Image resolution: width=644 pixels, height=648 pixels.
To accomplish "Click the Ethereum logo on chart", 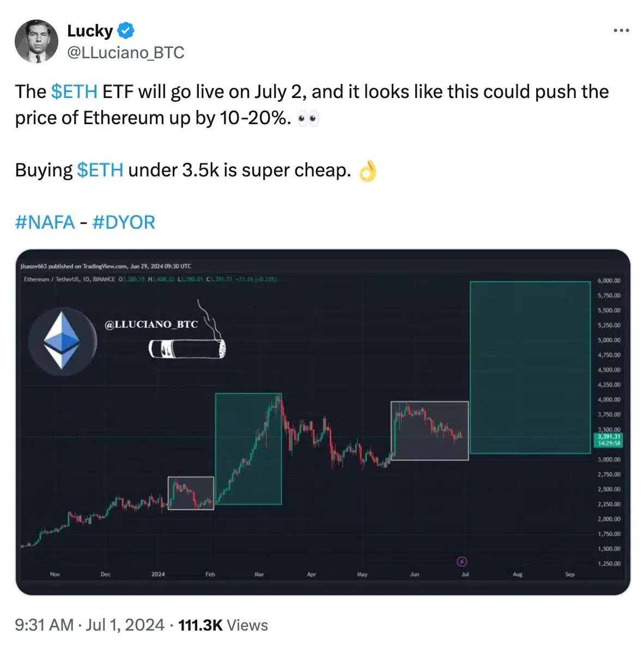I will click(62, 341).
